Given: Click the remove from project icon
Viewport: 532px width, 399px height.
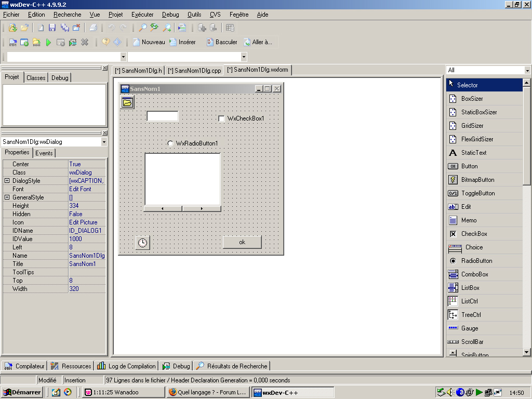Looking at the screenshot, I should (x=214, y=28).
